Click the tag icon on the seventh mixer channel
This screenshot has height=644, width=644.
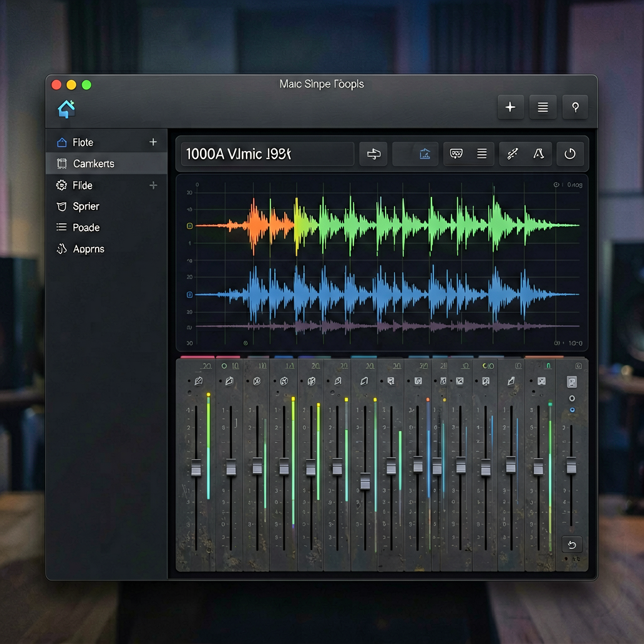[x=364, y=382]
